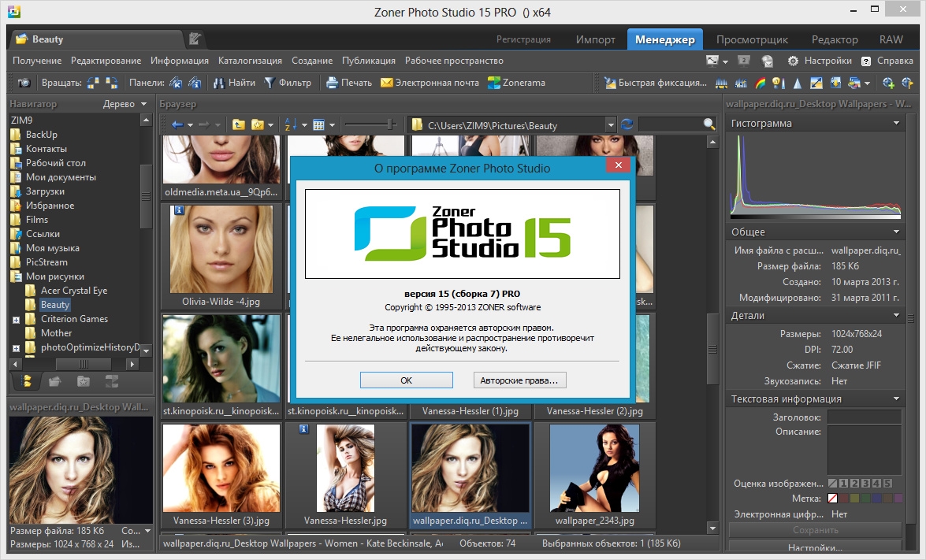Viewport: 926px width, 560px height.
Task: Click the browser search input field
Action: (x=671, y=124)
